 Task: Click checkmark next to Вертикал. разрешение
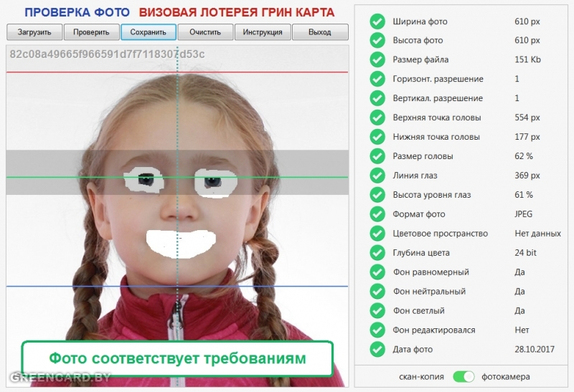pyautogui.click(x=377, y=98)
